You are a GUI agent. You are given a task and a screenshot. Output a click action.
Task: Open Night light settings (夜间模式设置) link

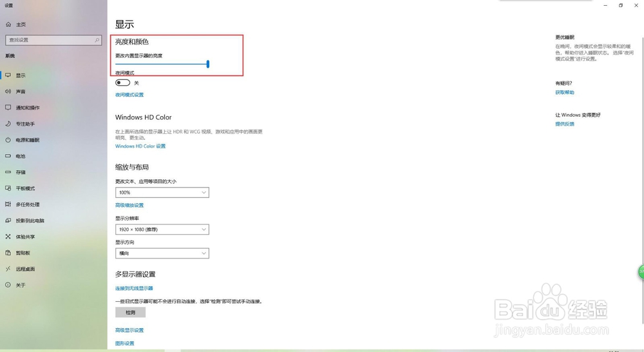point(129,95)
